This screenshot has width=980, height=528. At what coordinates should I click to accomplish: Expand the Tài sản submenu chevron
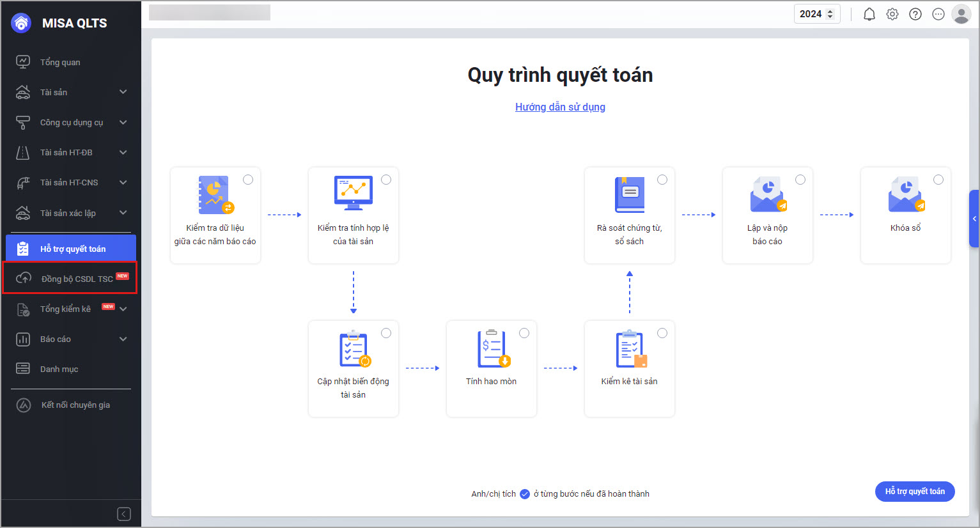point(123,92)
